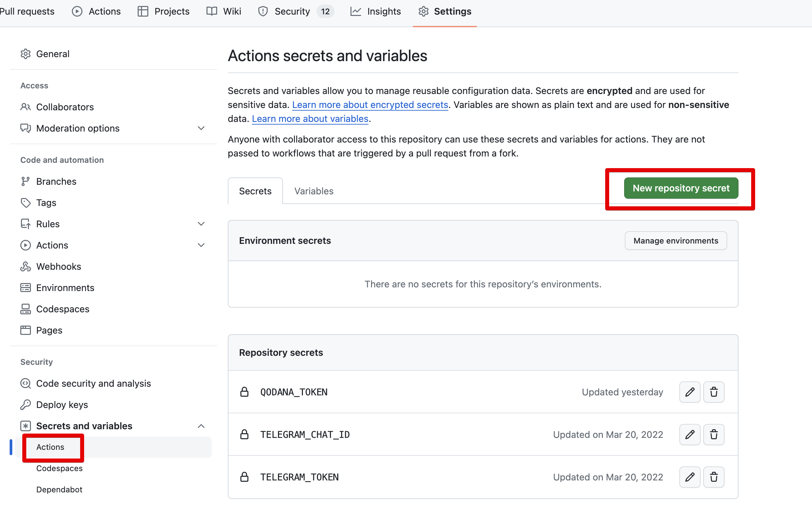Select Dependabot under Secrets and variables
The height and width of the screenshot is (505, 812).
pyautogui.click(x=59, y=489)
